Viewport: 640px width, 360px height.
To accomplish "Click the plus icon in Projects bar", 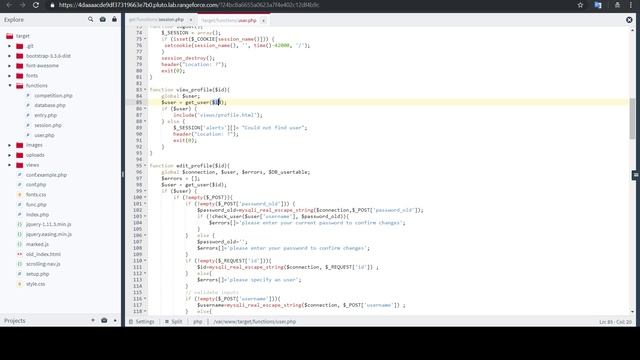I will click(93, 320).
